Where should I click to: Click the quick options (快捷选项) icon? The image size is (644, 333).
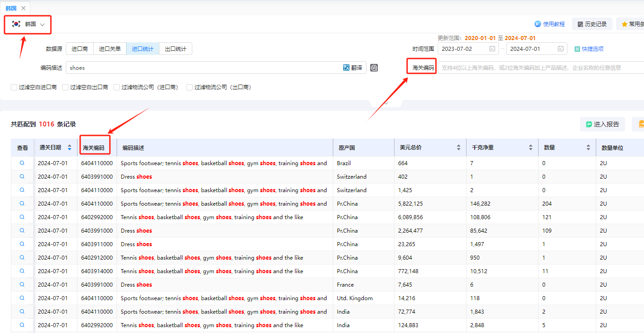pyautogui.click(x=577, y=49)
